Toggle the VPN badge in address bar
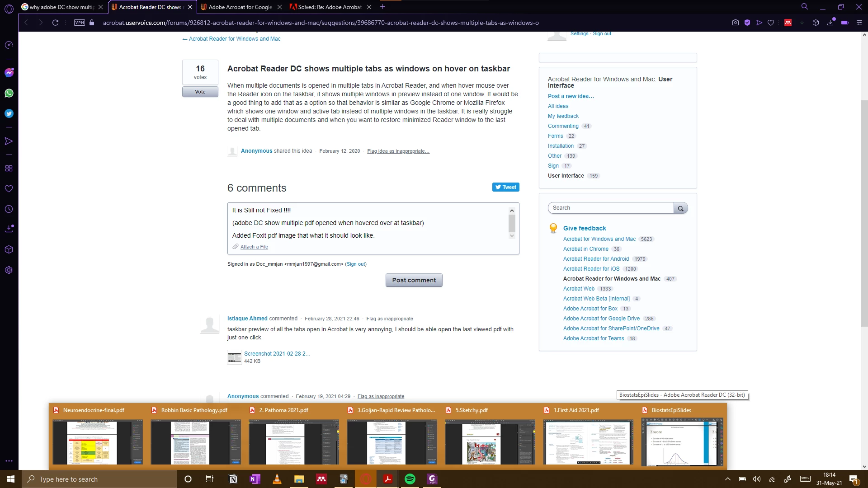 [x=80, y=23]
